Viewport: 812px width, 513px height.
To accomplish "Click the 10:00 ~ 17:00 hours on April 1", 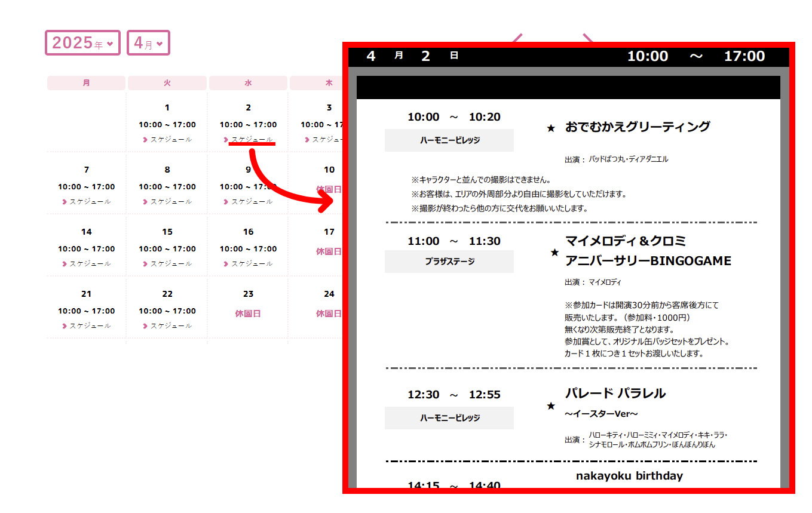I will pyautogui.click(x=167, y=125).
